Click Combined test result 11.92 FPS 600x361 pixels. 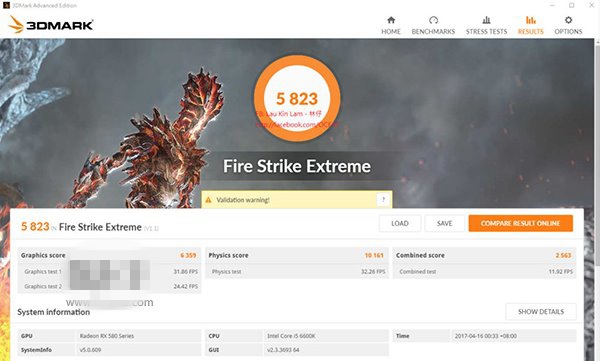[x=561, y=271]
